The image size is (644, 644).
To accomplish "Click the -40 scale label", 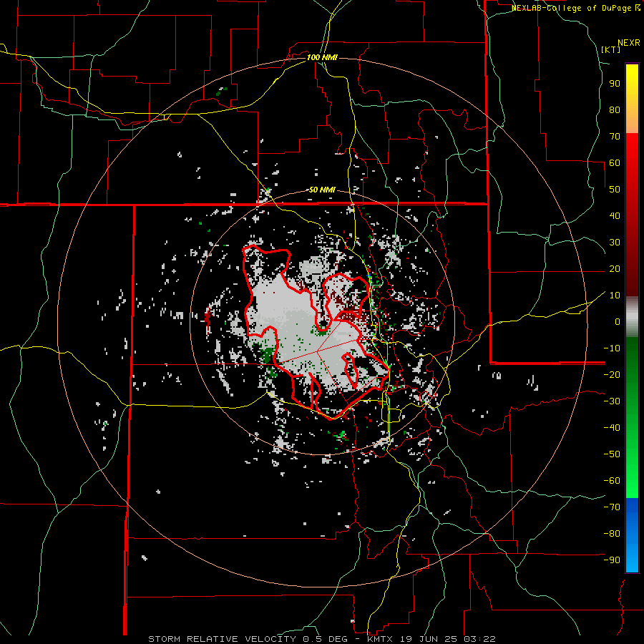I will [612, 428].
